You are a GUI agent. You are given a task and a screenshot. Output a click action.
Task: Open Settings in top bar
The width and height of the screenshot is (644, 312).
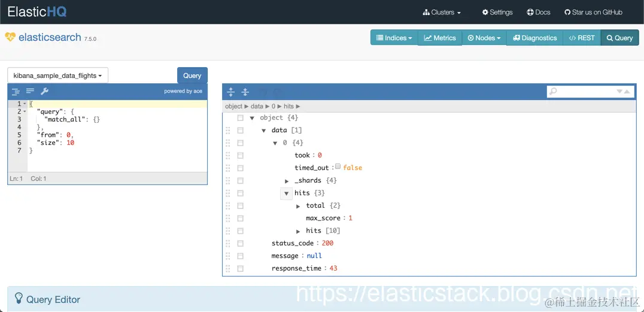tap(497, 13)
